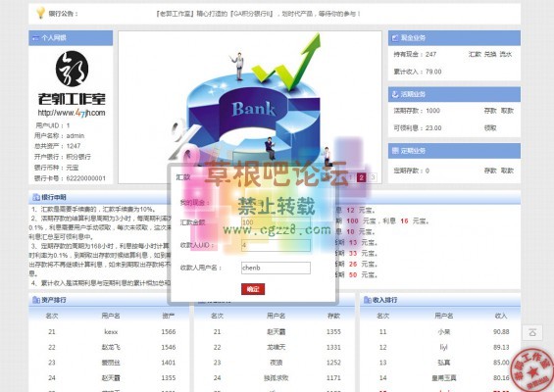Screen dimensions: 554x392
Task: Click the 银行公告 announcement text
Action: [258, 14]
